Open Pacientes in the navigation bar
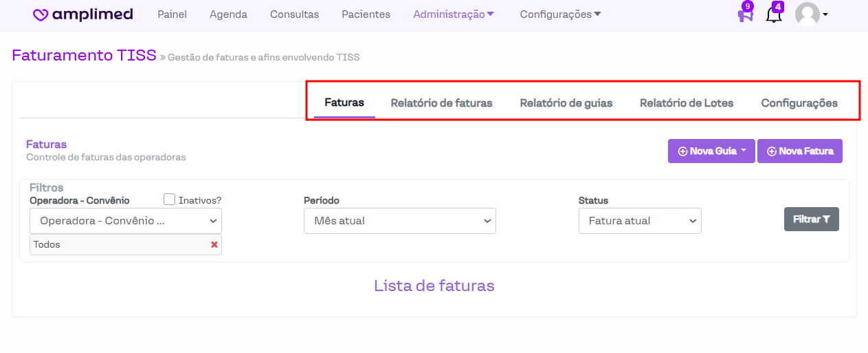 click(x=366, y=14)
